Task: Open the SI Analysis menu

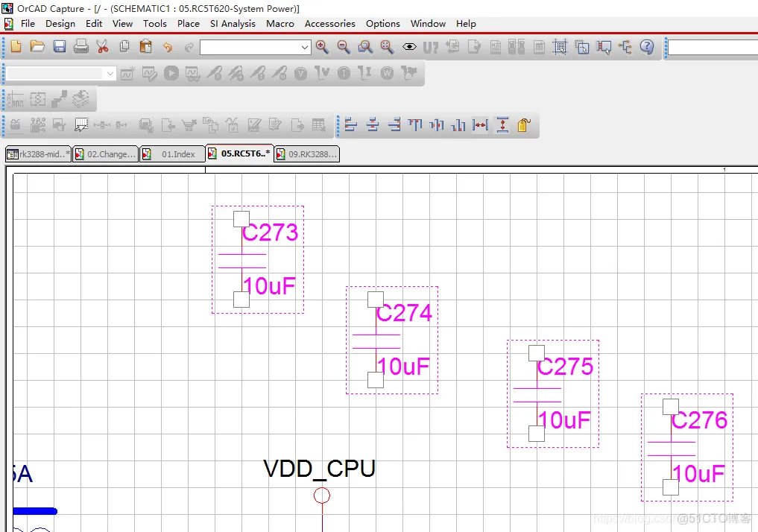Action: [x=233, y=24]
